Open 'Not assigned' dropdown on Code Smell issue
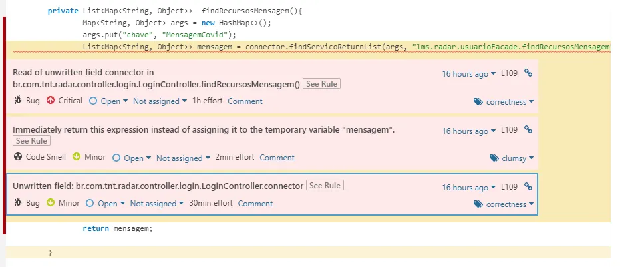 click(x=182, y=158)
